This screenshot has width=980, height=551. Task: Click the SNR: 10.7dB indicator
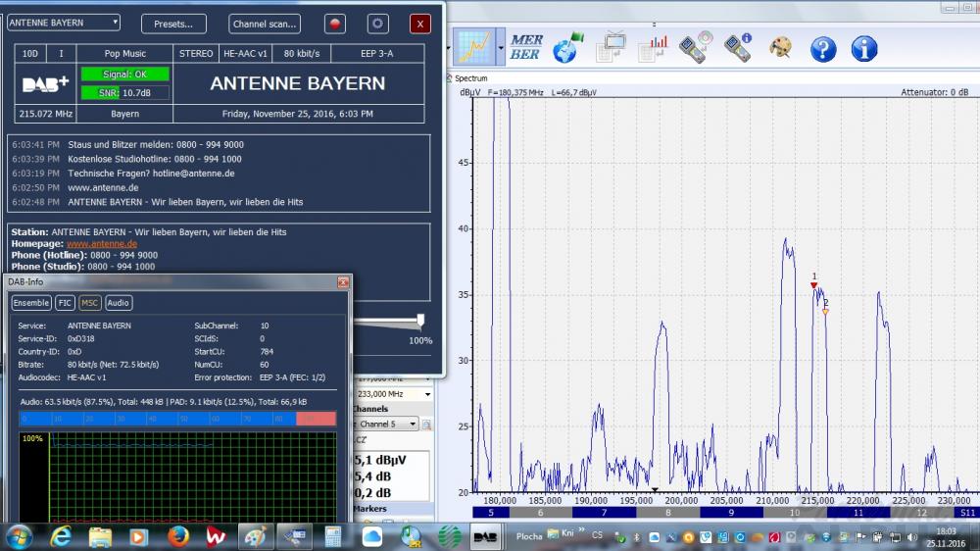(x=125, y=92)
